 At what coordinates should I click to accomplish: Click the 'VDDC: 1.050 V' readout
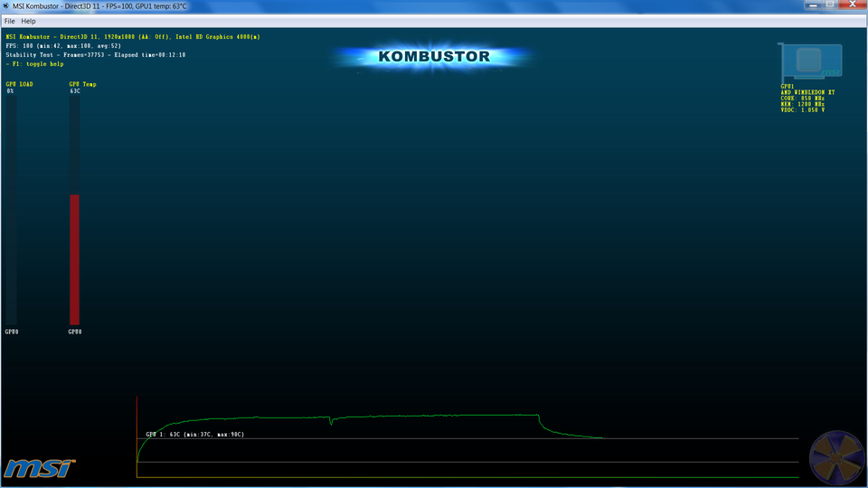803,110
